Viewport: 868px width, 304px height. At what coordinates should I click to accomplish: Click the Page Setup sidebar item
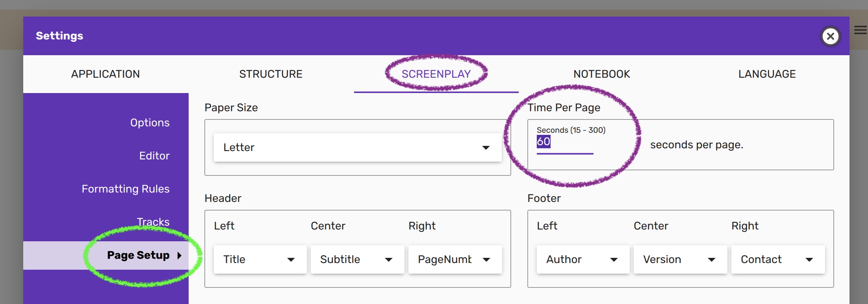pos(138,255)
